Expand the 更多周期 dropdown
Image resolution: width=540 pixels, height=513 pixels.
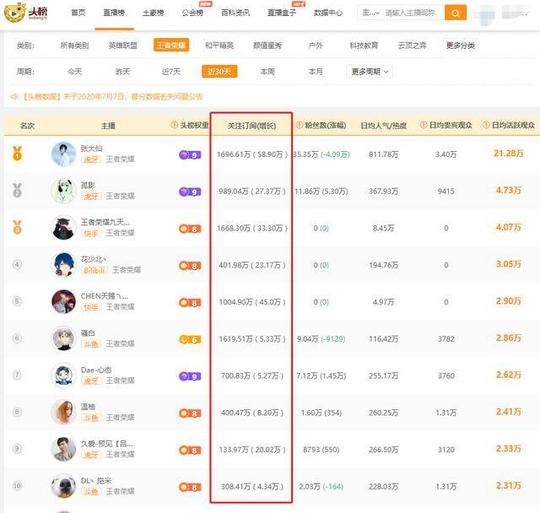[x=370, y=72]
